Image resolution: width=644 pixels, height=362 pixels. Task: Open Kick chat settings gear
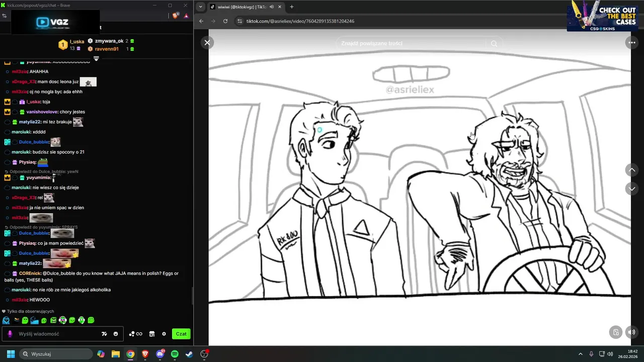[x=164, y=334]
